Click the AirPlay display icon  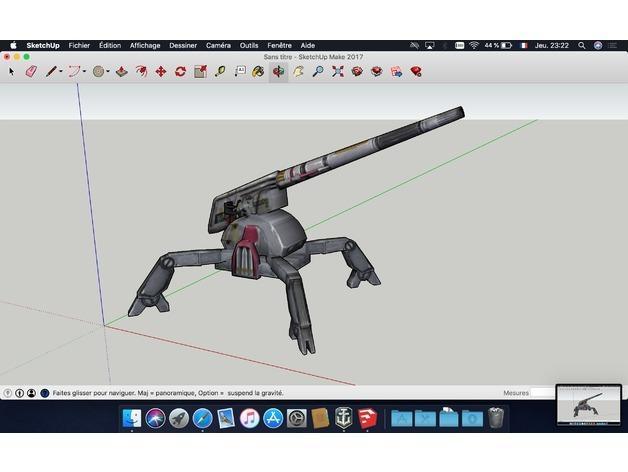coord(430,45)
